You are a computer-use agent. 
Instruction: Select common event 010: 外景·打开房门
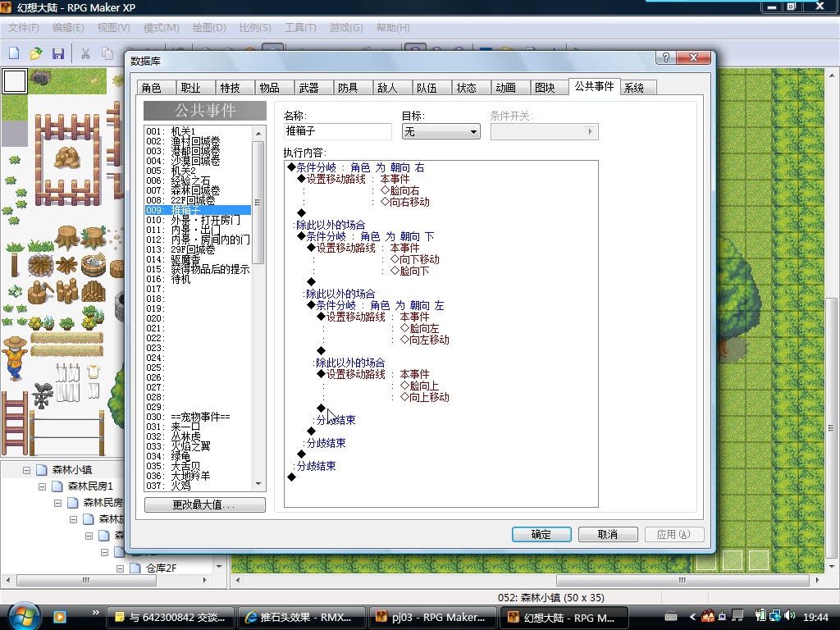point(198,220)
